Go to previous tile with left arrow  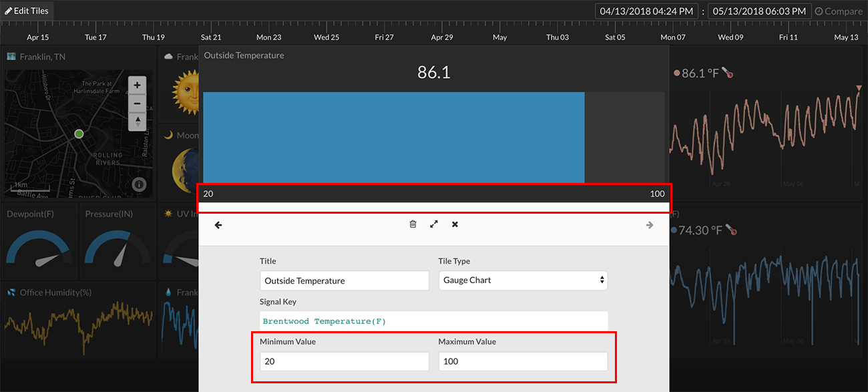pyautogui.click(x=218, y=225)
